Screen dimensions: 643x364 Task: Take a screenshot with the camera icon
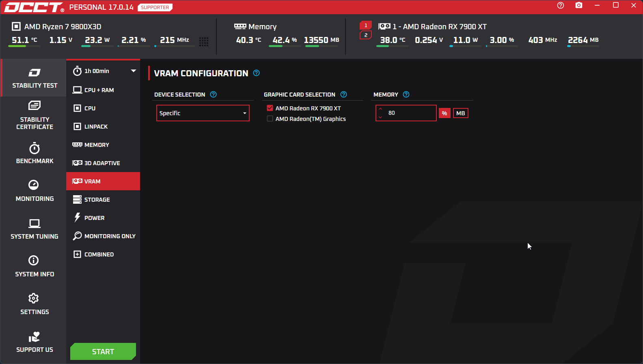pos(579,5)
